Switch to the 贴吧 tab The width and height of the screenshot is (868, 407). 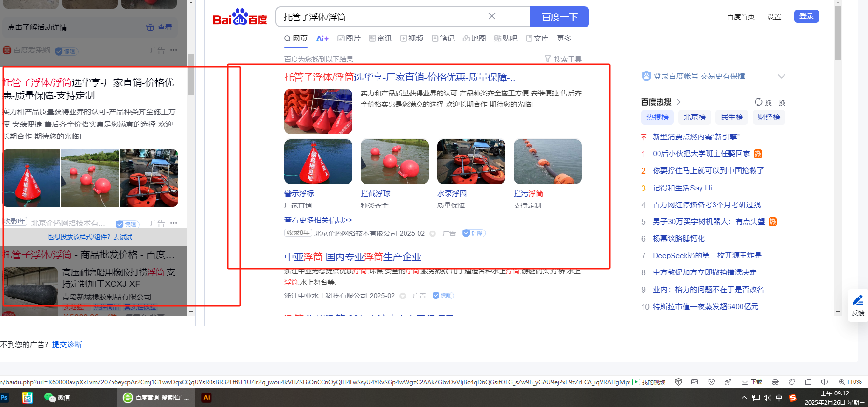click(505, 39)
